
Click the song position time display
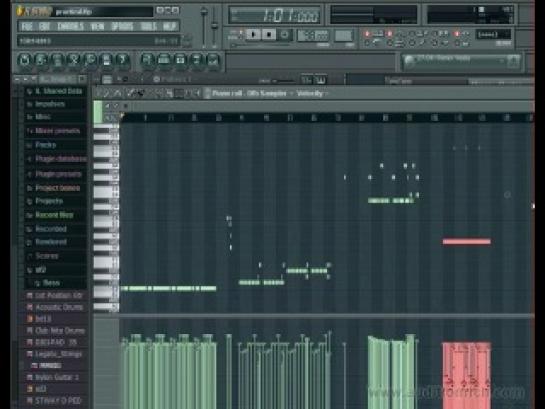point(275,15)
